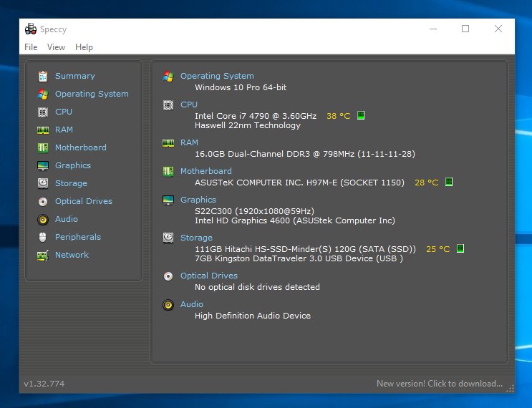
Task: Click the storage temperature green indicator
Action: pyautogui.click(x=460, y=248)
